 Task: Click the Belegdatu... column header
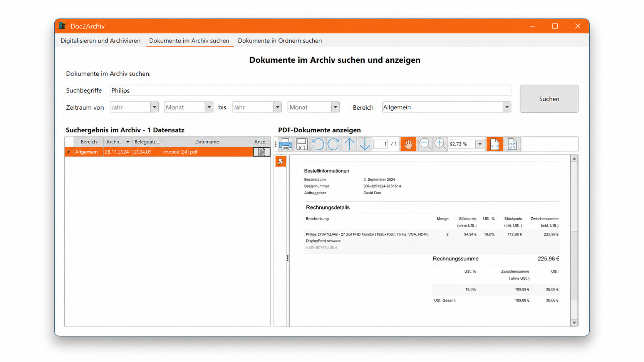click(147, 142)
